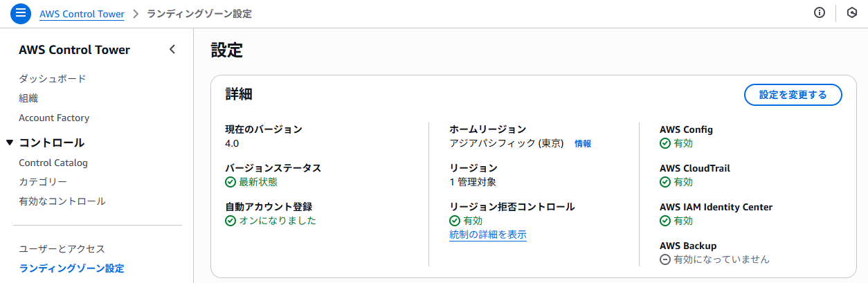Open the hamburger navigation menu
This screenshot has height=283, width=868.
pyautogui.click(x=21, y=13)
